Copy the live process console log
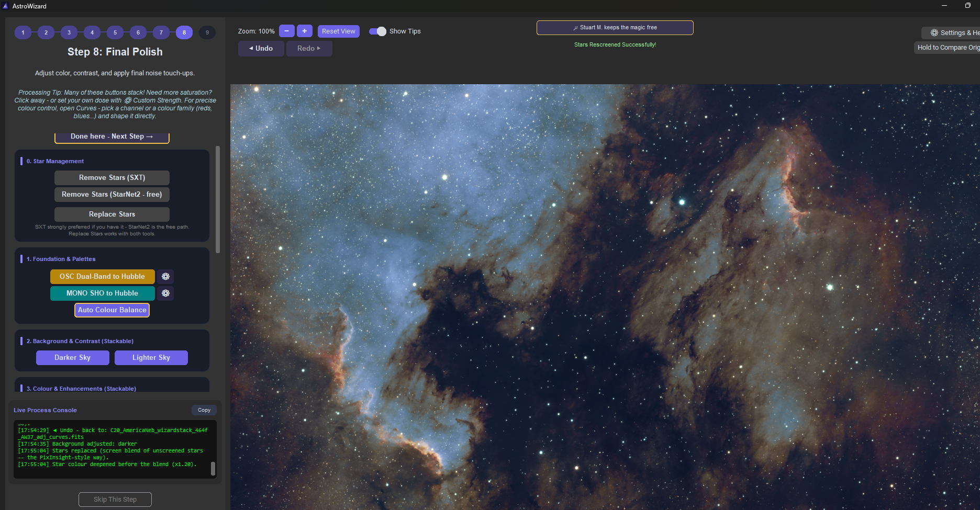This screenshot has width=980, height=510. tap(204, 410)
